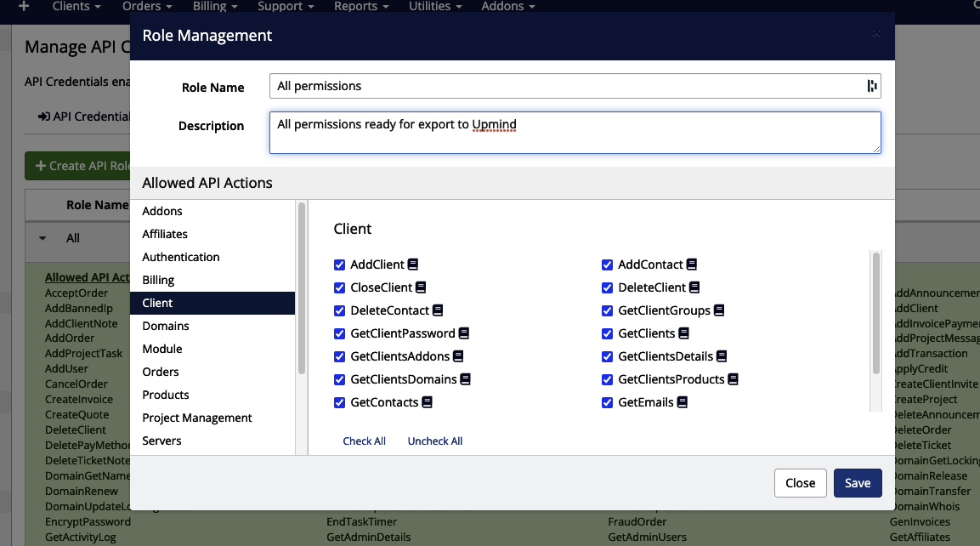Open documentation icon beside AddClient

point(412,264)
